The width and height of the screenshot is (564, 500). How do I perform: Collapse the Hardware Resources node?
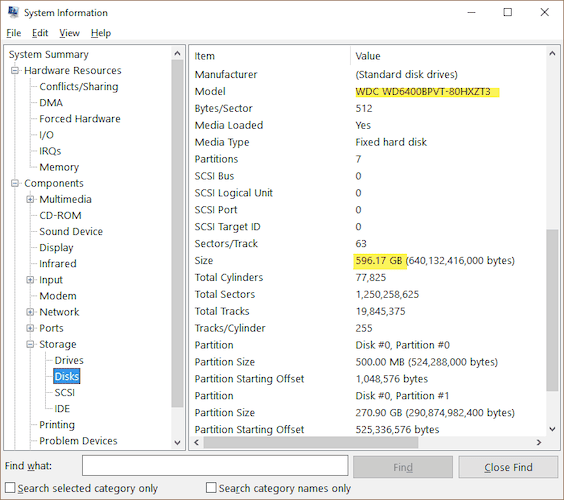tap(15, 71)
